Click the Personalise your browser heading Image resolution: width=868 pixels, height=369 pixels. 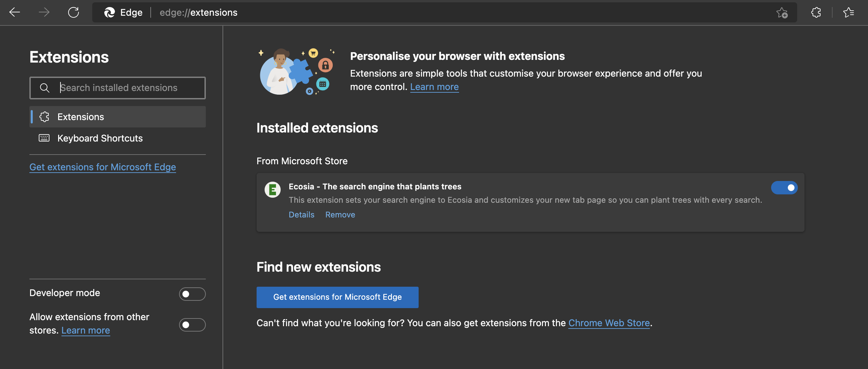(x=457, y=56)
